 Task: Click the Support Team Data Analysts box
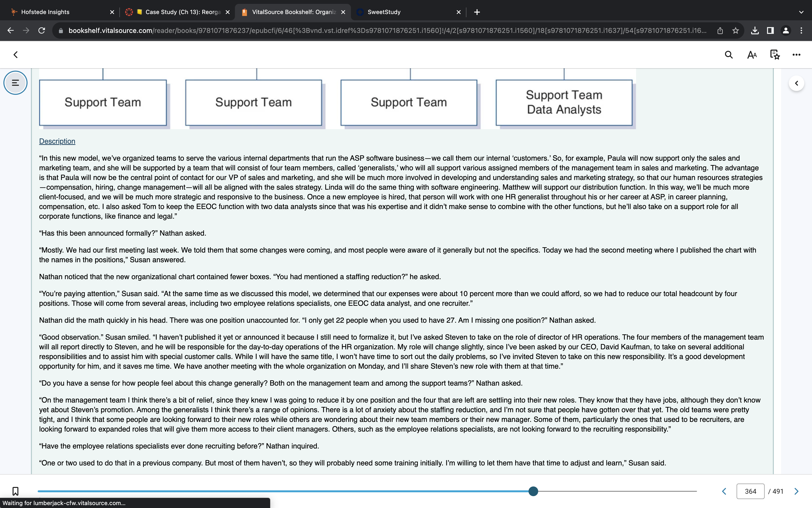coord(564,103)
